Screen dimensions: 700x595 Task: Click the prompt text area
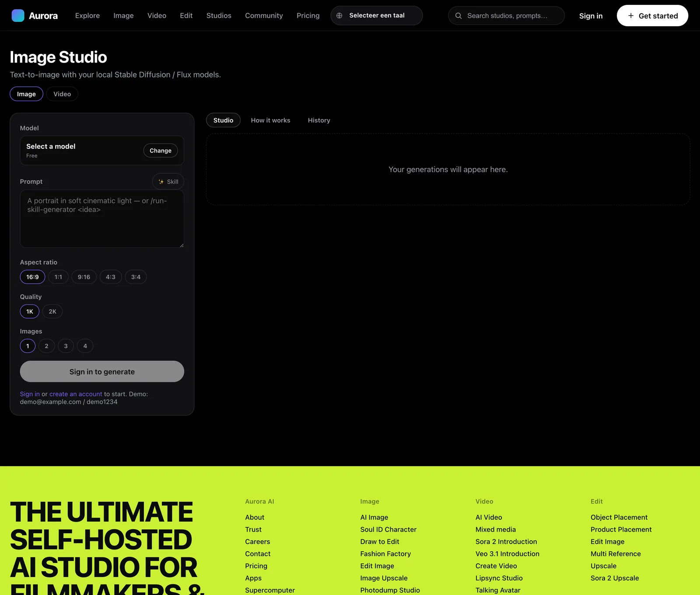coord(102,219)
